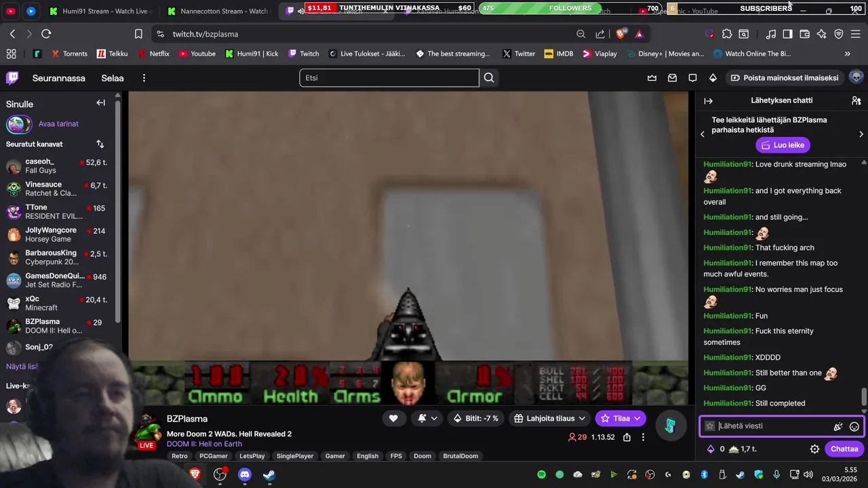Click the address bar URL
This screenshot has width=868, height=488.
tap(205, 34)
